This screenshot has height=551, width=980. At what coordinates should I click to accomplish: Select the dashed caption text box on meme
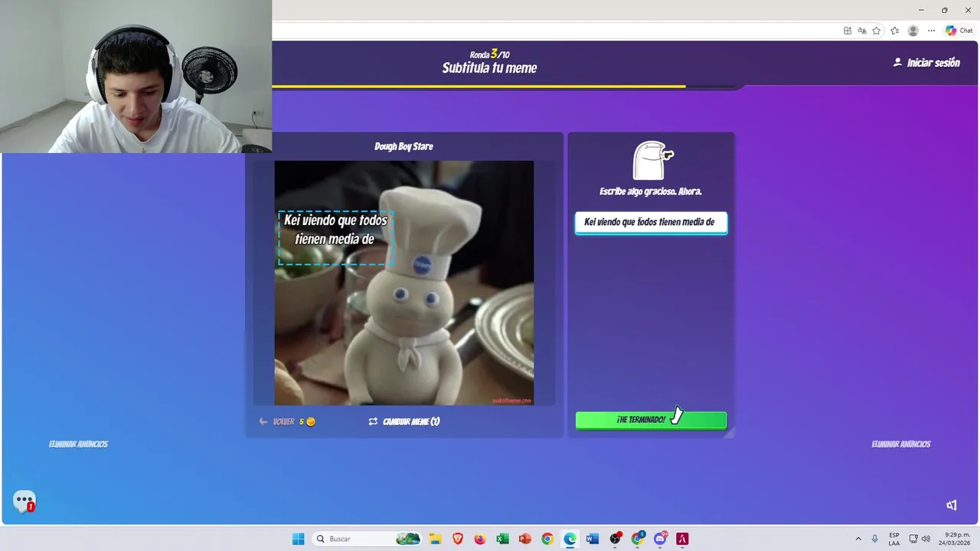335,238
